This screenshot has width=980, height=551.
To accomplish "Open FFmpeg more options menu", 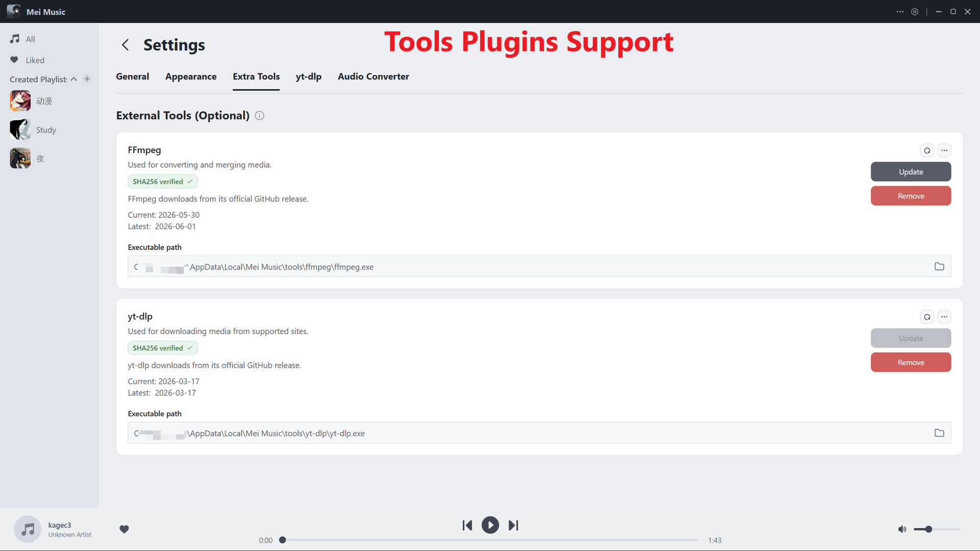I will (944, 151).
